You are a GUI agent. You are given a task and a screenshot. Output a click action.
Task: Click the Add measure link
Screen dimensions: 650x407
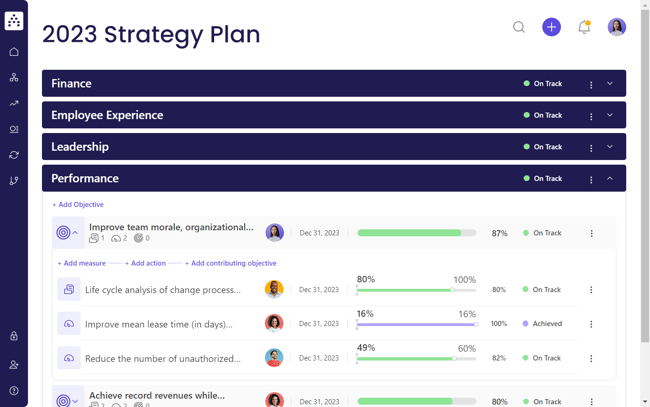[x=81, y=263]
